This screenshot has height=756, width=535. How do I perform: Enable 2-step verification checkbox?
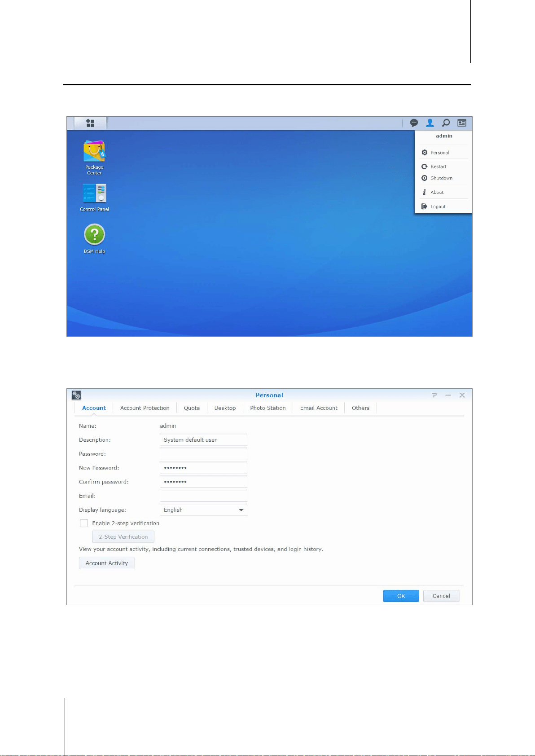[84, 523]
